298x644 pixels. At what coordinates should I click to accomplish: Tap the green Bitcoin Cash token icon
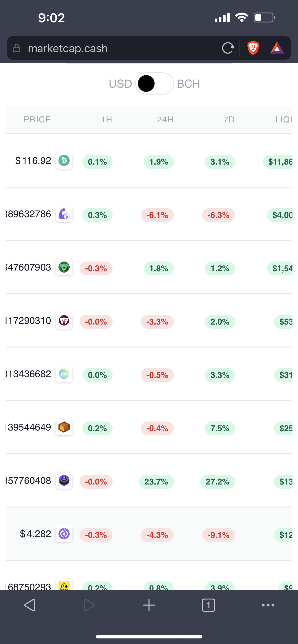tap(64, 160)
